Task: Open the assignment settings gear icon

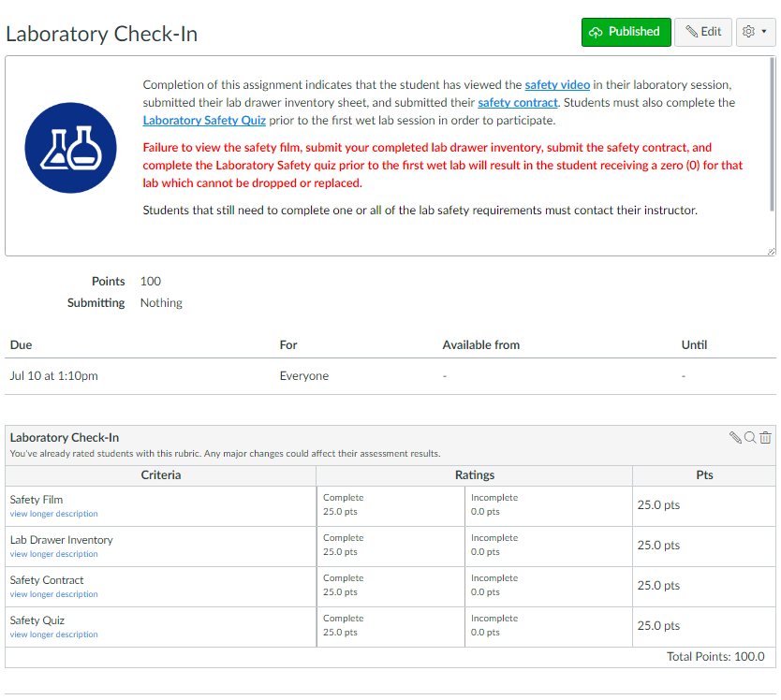Action: (x=749, y=31)
